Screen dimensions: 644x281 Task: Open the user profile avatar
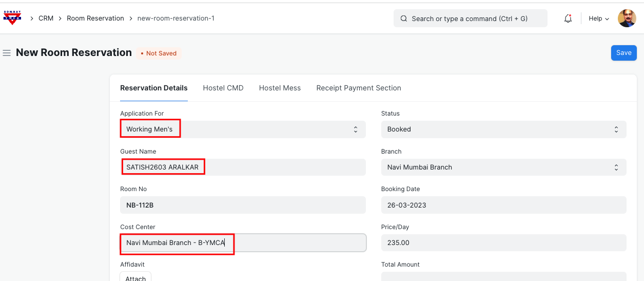pos(627,18)
